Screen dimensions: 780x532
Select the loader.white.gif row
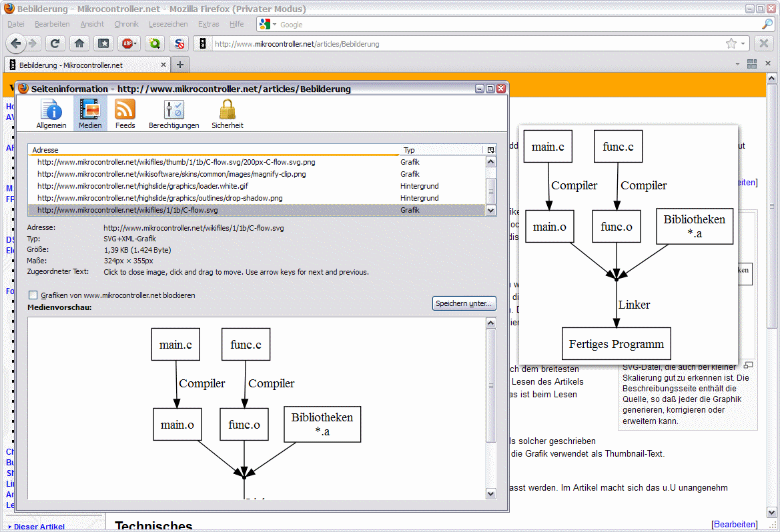256,186
